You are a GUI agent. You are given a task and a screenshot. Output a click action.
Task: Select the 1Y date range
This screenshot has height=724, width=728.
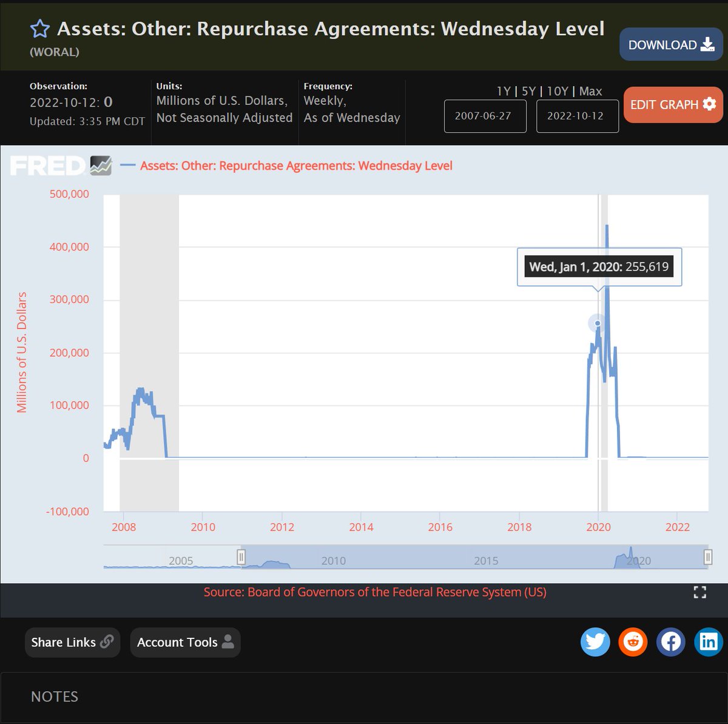coord(504,91)
